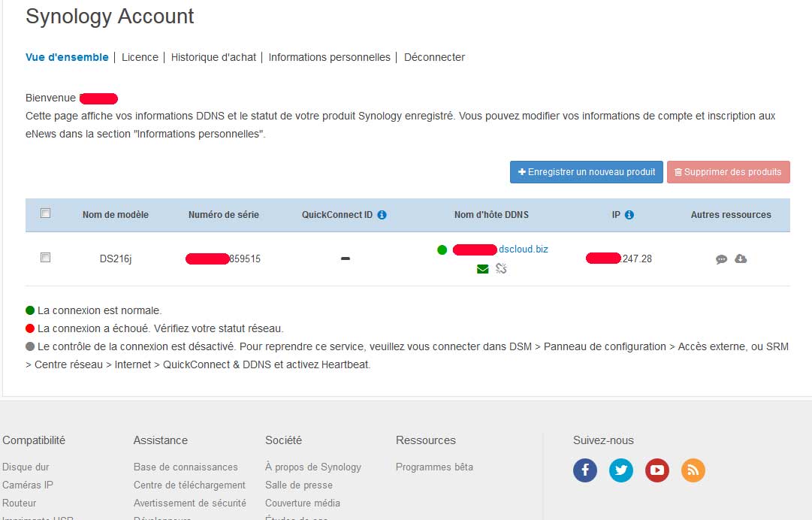The image size is (812, 520).
Task: Open Synology's Twitter icon
Action: point(621,470)
